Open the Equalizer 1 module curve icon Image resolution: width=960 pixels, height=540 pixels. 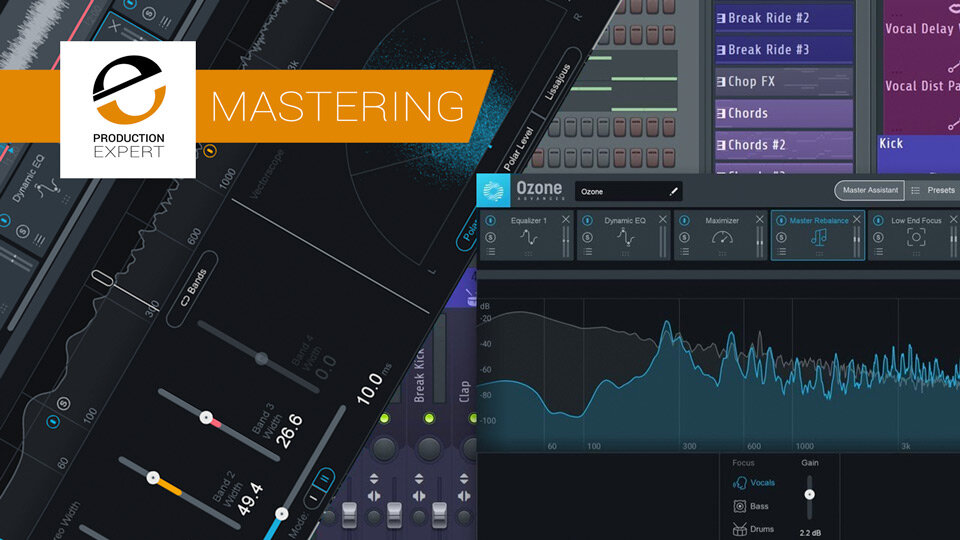(528, 238)
